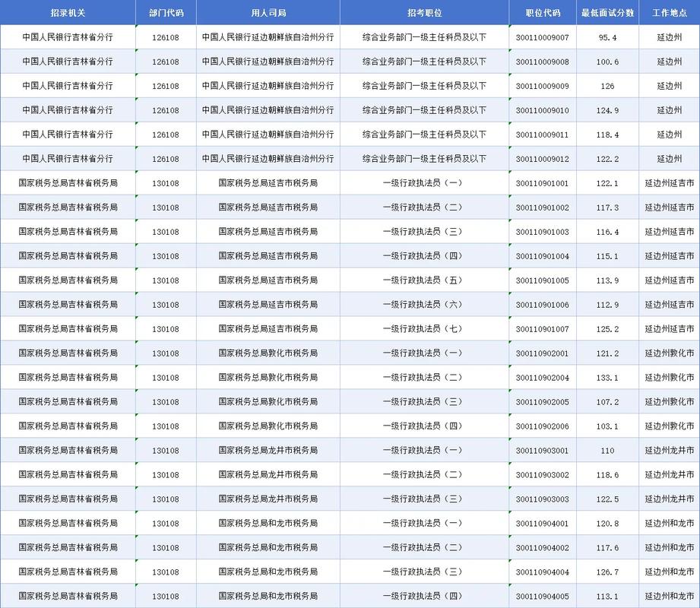This screenshot has height=608, width=700.
Task: Click the 招录机关 column header
Action: coord(68,13)
